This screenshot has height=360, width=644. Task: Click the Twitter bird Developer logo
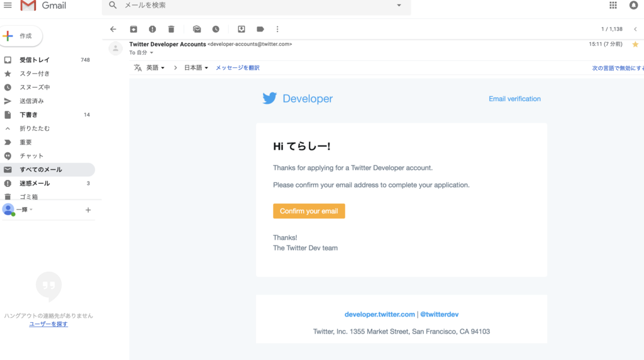(297, 99)
